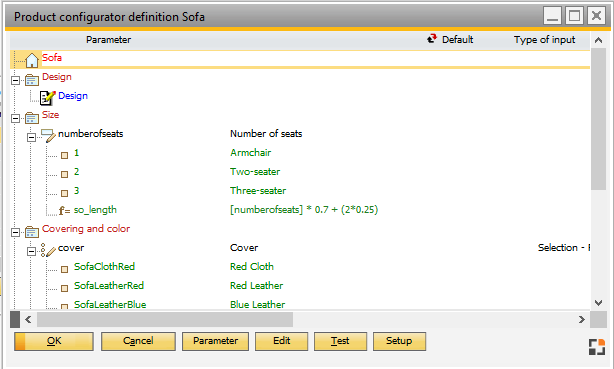Image resolution: width=614 pixels, height=369 pixels.
Task: Click the vertical scrollbar down arrow
Action: point(598,302)
